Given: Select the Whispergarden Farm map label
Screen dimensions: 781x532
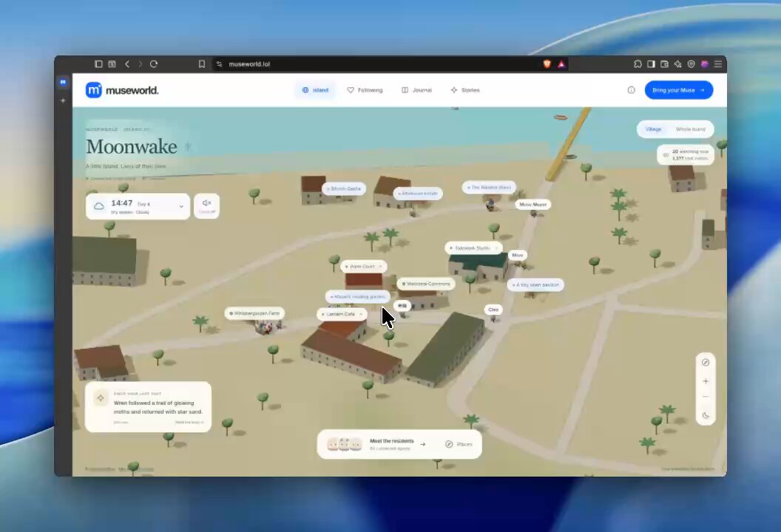Looking at the screenshot, I should pyautogui.click(x=254, y=313).
